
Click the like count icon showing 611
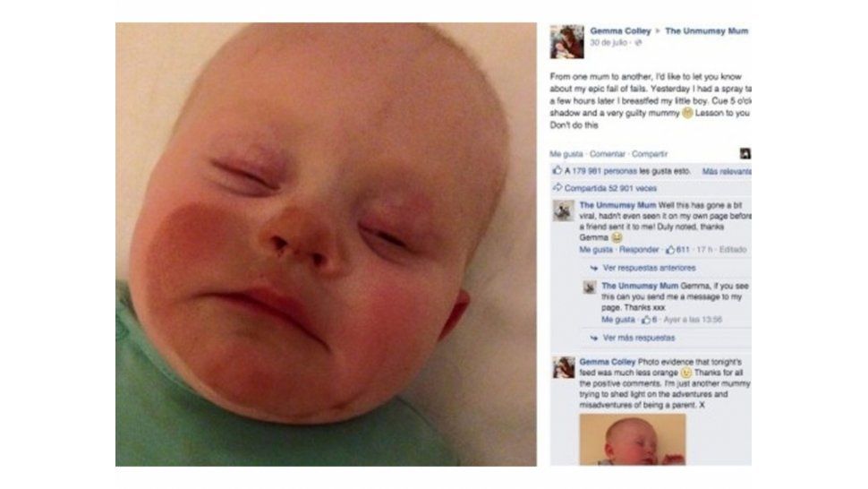(670, 250)
